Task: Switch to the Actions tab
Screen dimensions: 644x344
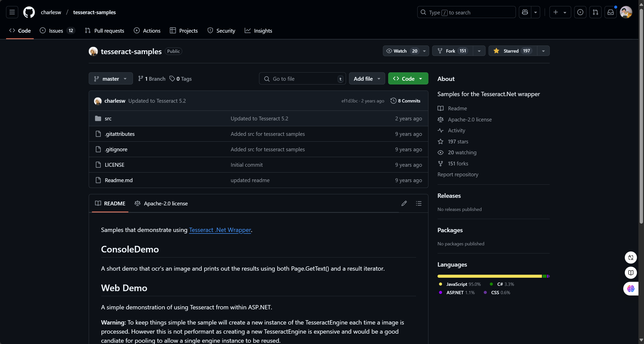Action: coord(147,31)
